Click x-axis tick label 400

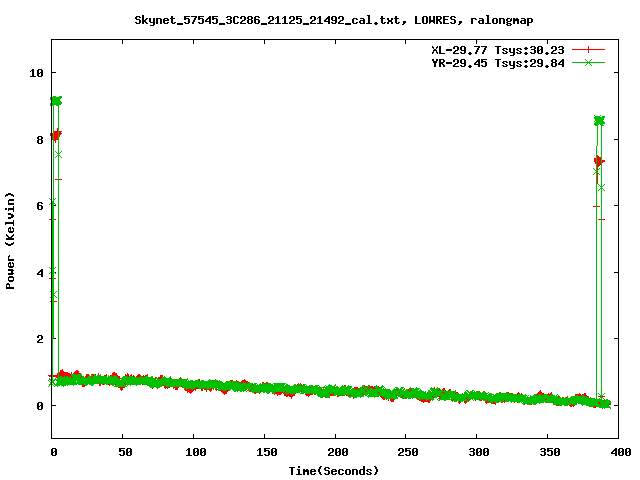[620, 452]
